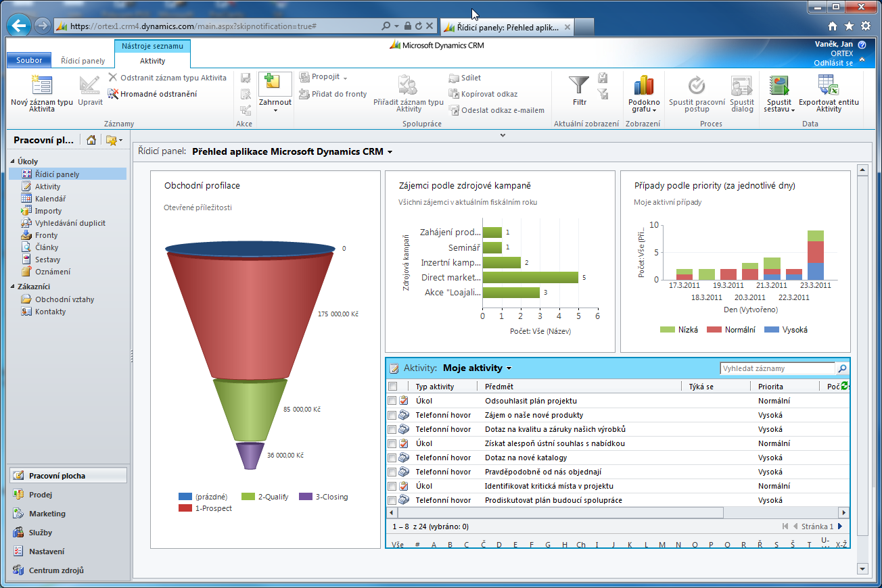Open browser tools gear icon

coord(866,26)
